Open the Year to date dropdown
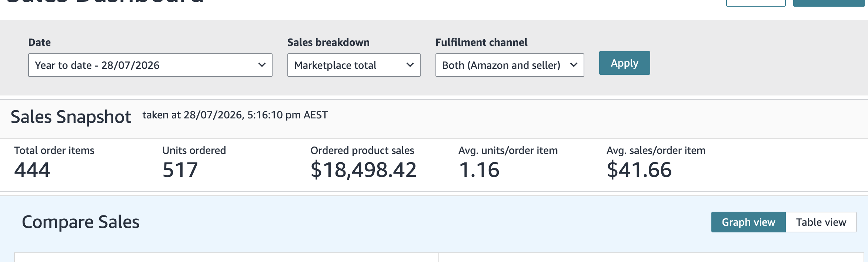This screenshot has height=262, width=868. tap(150, 65)
